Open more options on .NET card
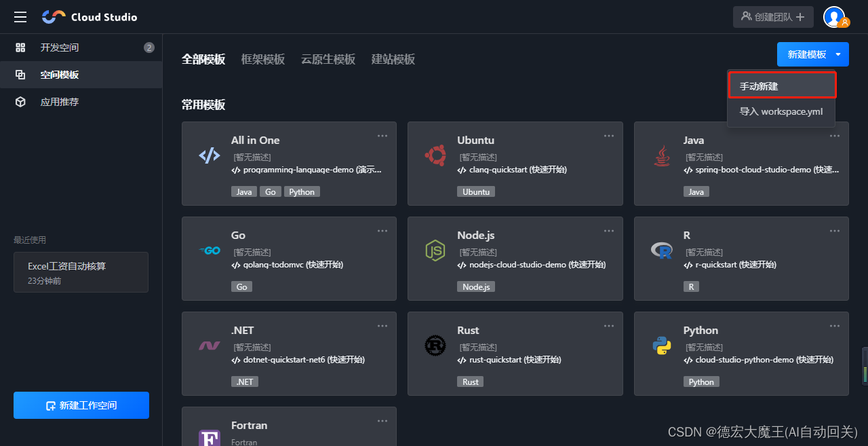This screenshot has width=868, height=446. 382,326
